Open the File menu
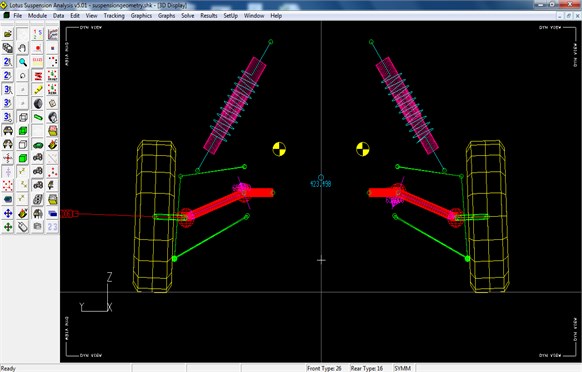This screenshot has width=582, height=372. tap(17, 16)
